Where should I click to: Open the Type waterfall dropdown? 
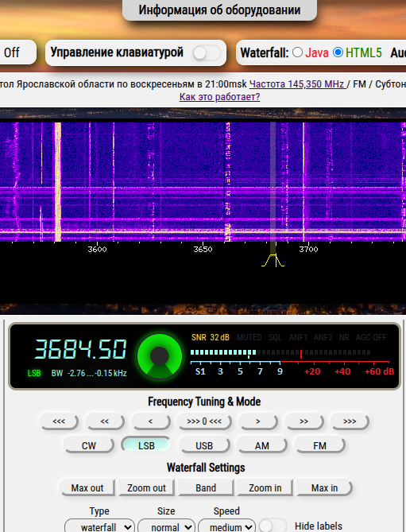99,526
